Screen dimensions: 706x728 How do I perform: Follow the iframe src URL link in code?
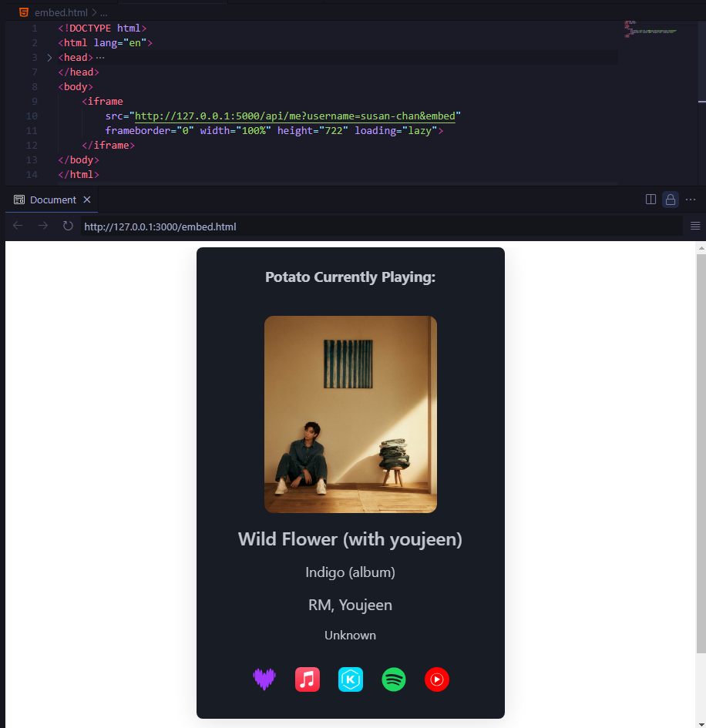click(x=295, y=116)
